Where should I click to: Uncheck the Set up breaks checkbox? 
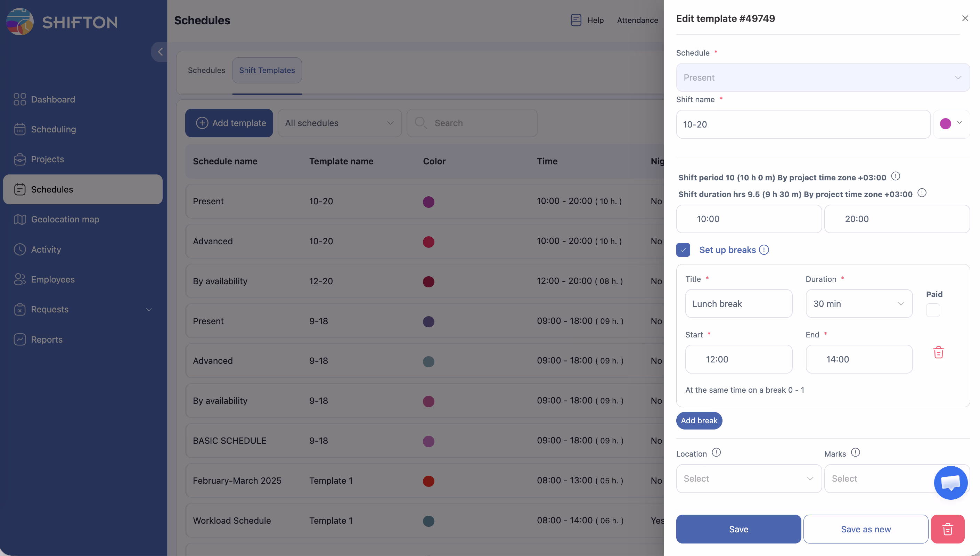[683, 250]
